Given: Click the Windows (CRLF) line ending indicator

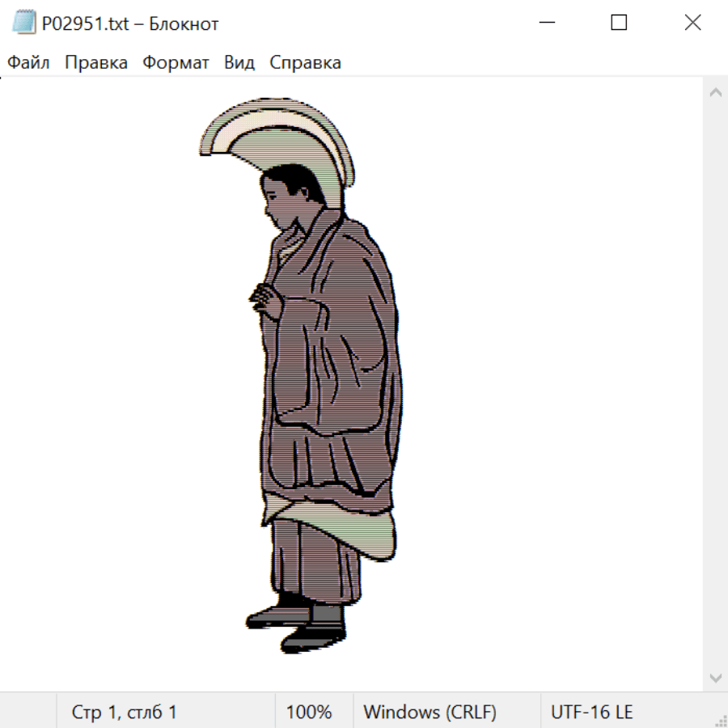Looking at the screenshot, I should click(x=430, y=712).
